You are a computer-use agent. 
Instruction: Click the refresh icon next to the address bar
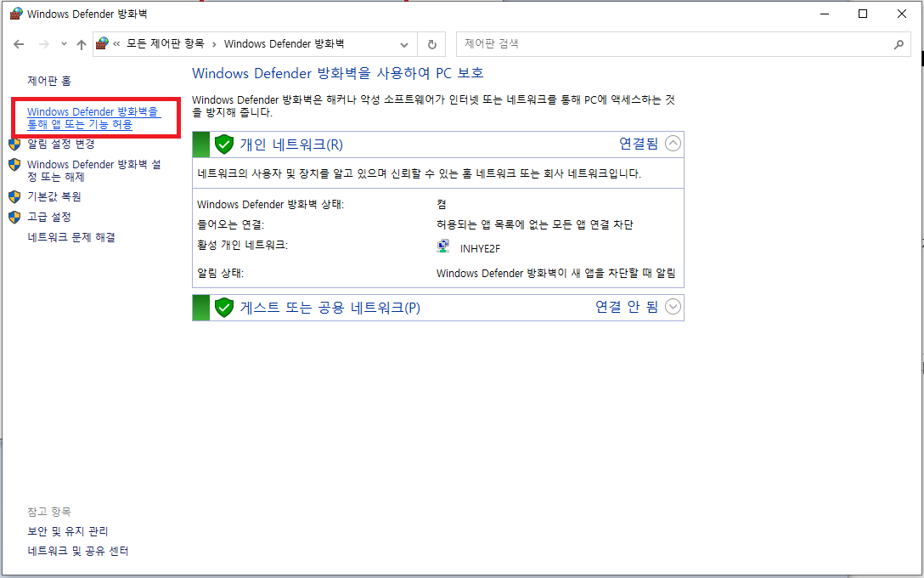click(x=431, y=43)
